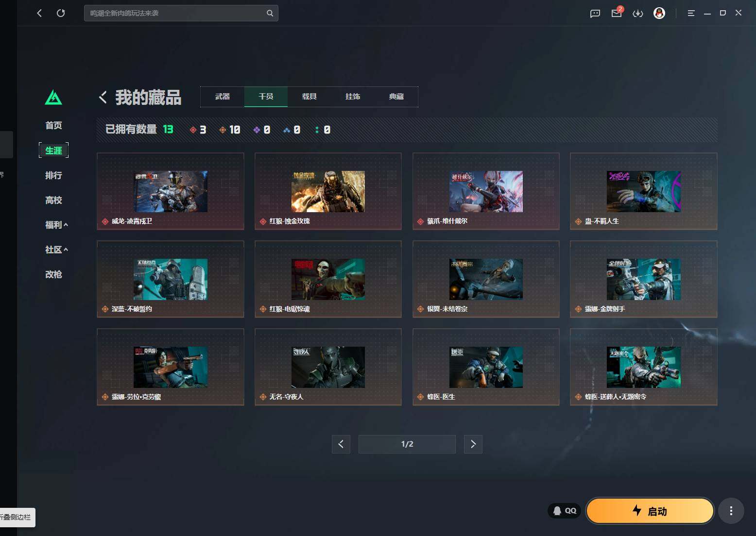The height and width of the screenshot is (536, 756).
Task: Open the 露娜-金牌射手 operator card
Action: click(x=644, y=279)
